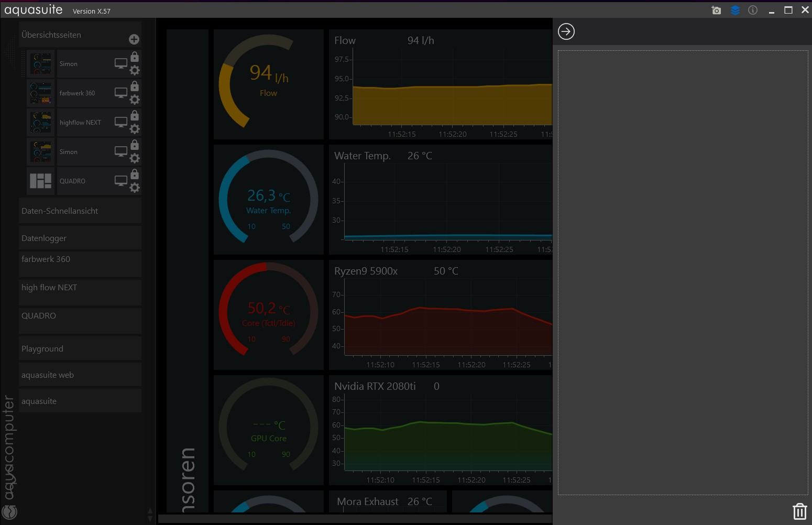Click the Core (Tctl/Tdie) gauge showing 50,2 °C
Viewport: 812px width, 525px height.
(269, 315)
